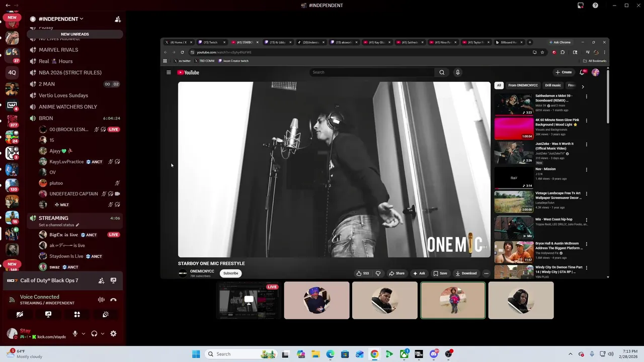This screenshot has width=644, height=362.
Task: Click user KayyLuvPractice in BRON channel
Action: click(x=66, y=162)
